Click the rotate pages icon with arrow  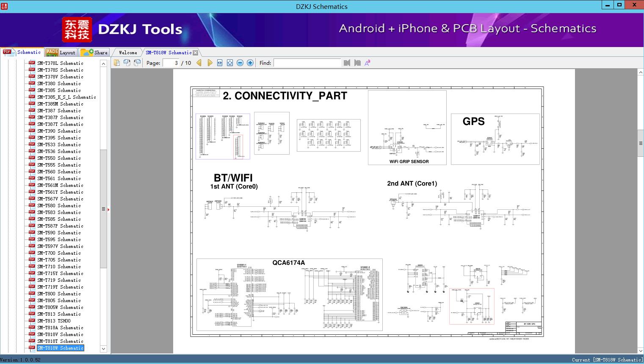pos(127,63)
